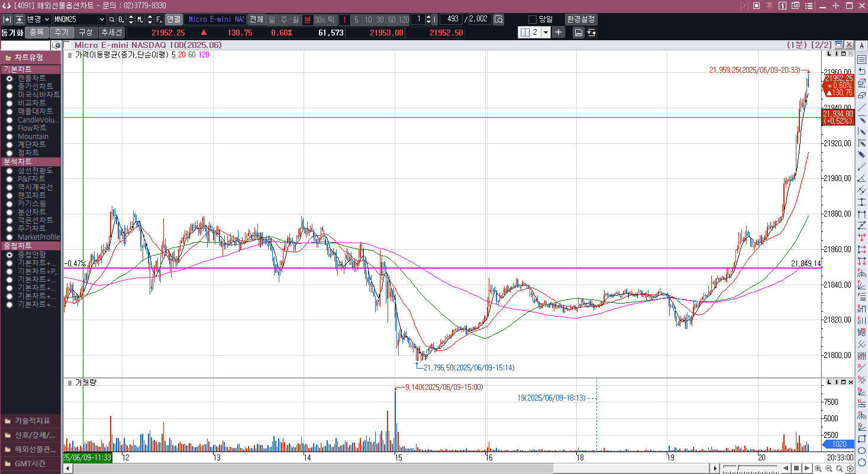Click the 전체 button
The width and height of the screenshot is (868, 474).
tap(256, 20)
